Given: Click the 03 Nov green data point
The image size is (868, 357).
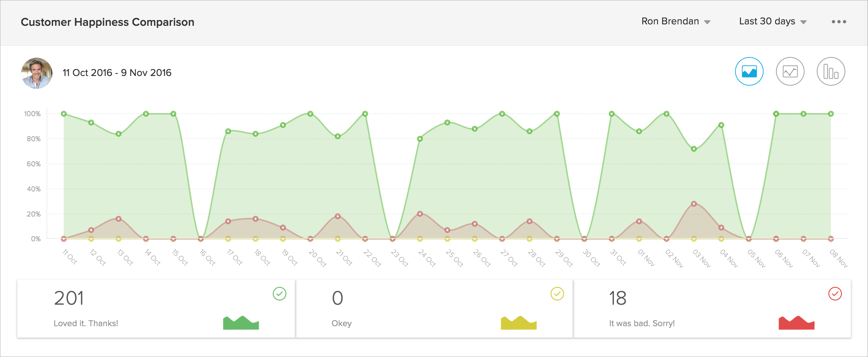Looking at the screenshot, I should (694, 149).
